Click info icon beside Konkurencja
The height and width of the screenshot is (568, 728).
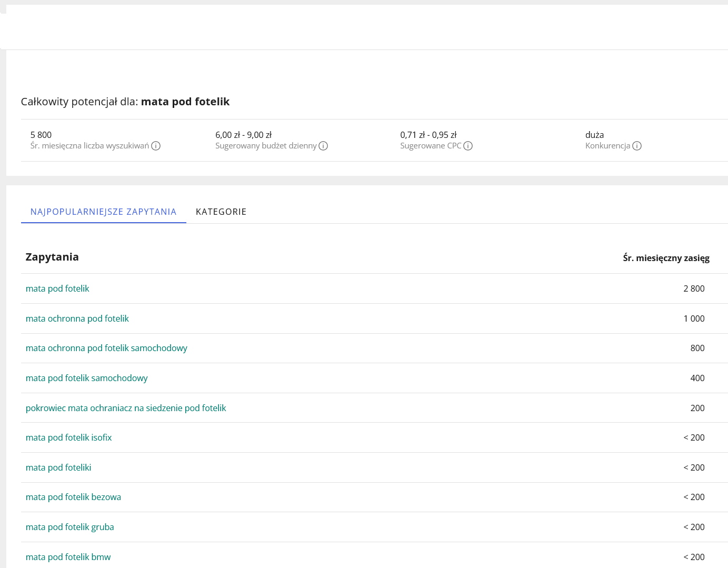point(637,146)
